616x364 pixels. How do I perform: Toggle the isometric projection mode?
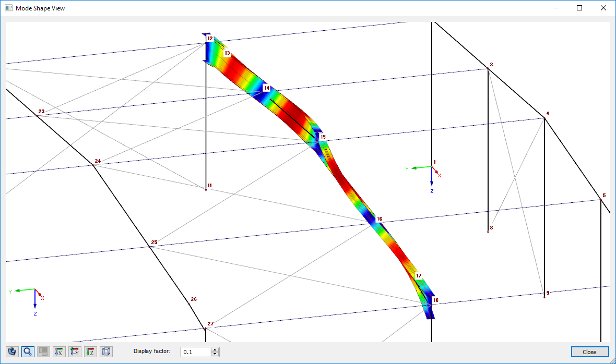tap(105, 351)
